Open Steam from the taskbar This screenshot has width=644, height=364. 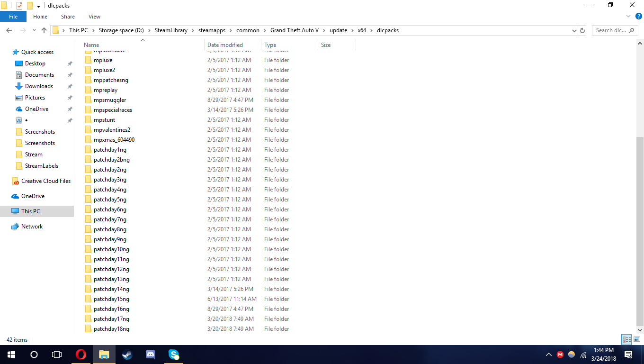[127, 355]
